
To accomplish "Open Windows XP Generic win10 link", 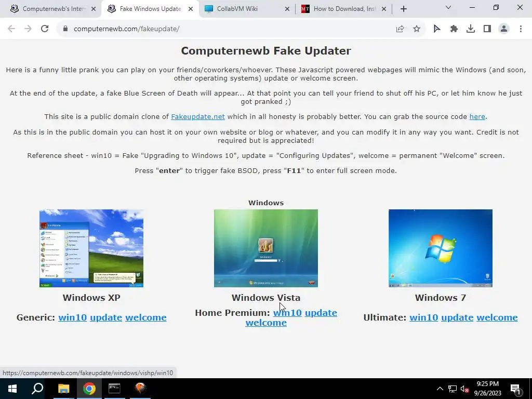I will (73, 317).
